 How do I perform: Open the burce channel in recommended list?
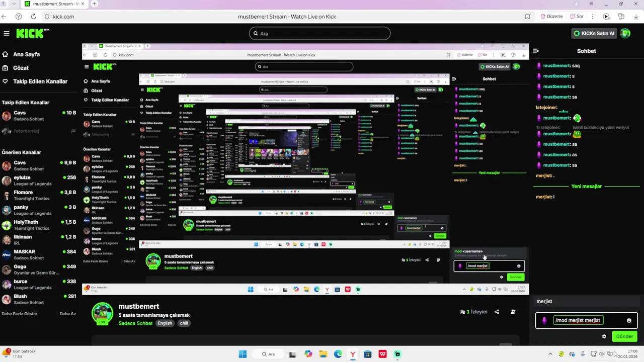[39, 284]
